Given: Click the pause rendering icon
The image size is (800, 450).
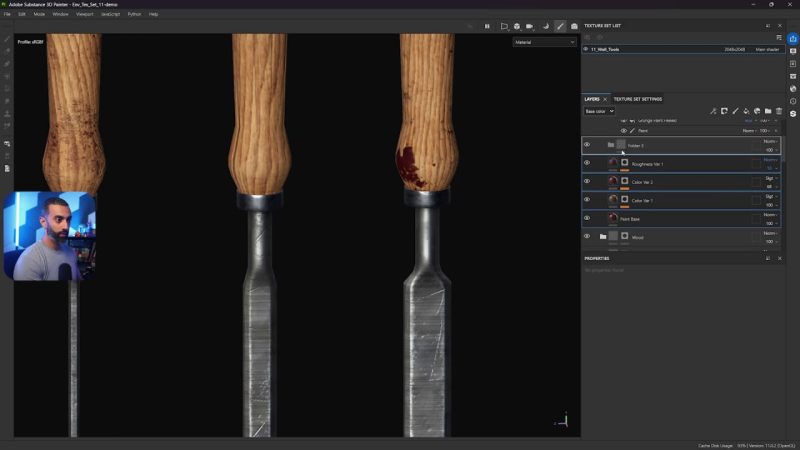Looking at the screenshot, I should tap(487, 26).
